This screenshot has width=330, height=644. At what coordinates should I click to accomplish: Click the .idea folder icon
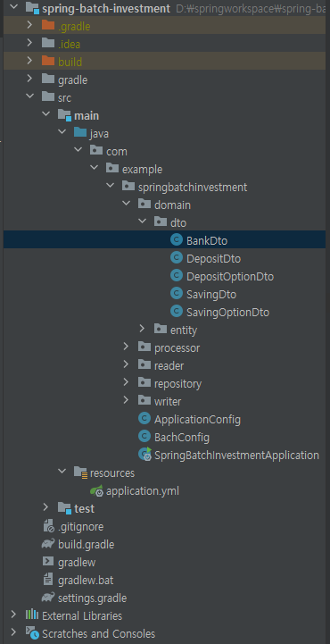coord(48,43)
